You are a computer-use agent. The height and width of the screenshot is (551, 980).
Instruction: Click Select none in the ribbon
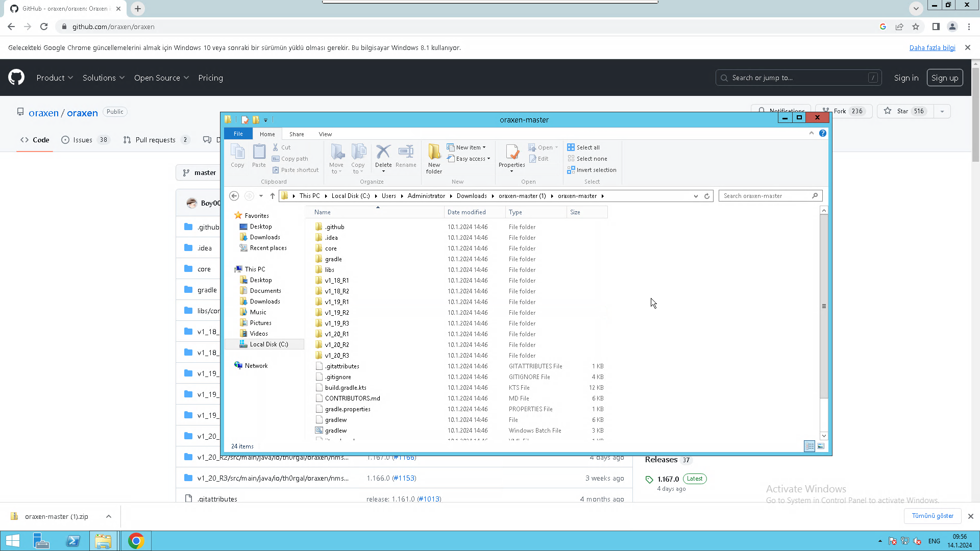587,159
